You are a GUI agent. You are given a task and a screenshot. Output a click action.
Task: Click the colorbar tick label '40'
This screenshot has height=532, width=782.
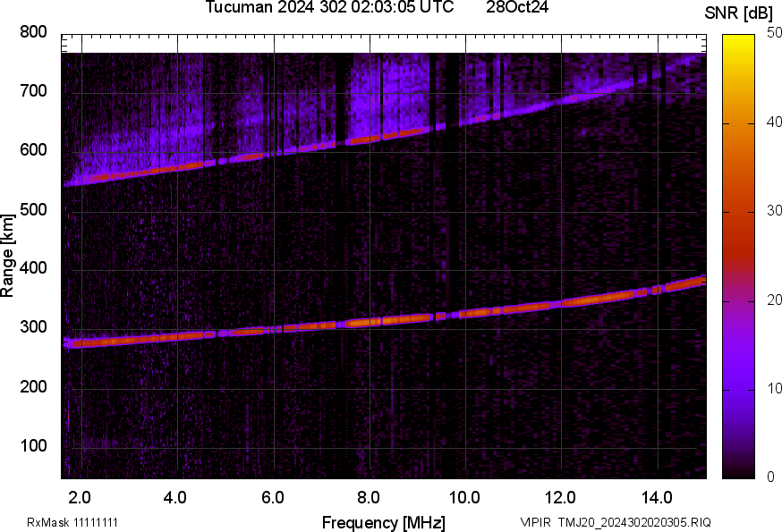tap(774, 122)
